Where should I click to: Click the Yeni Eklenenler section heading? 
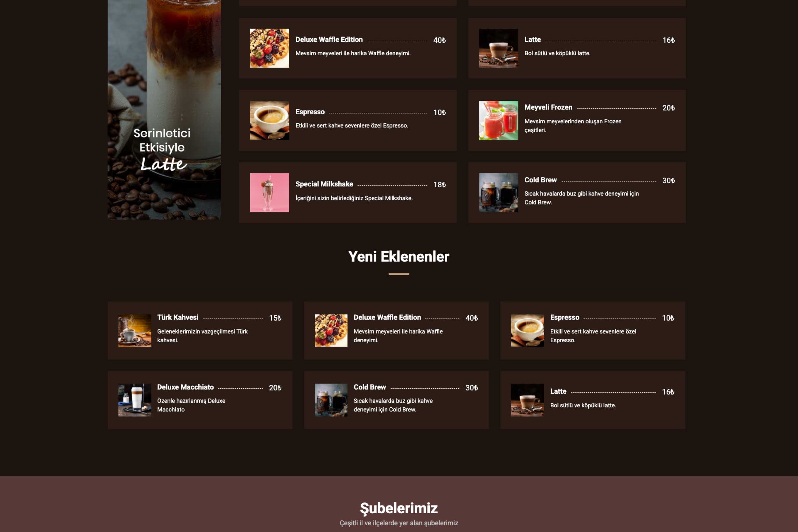pyautogui.click(x=399, y=257)
